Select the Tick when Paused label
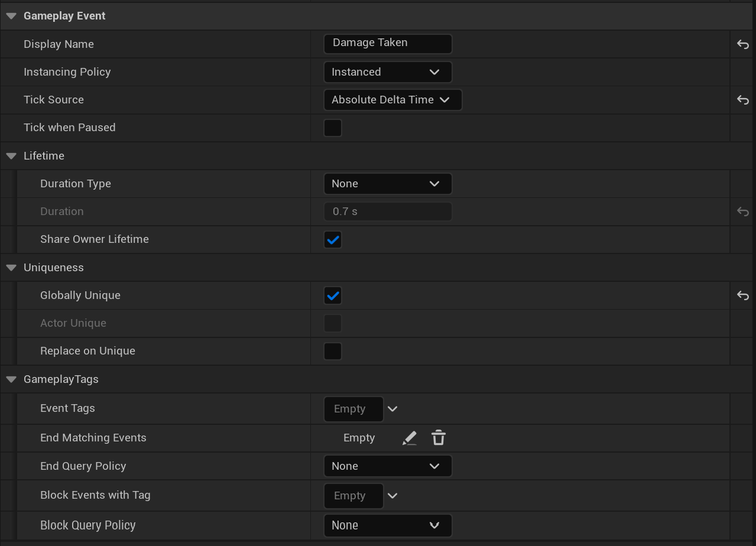Image resolution: width=756 pixels, height=546 pixels. tap(70, 128)
